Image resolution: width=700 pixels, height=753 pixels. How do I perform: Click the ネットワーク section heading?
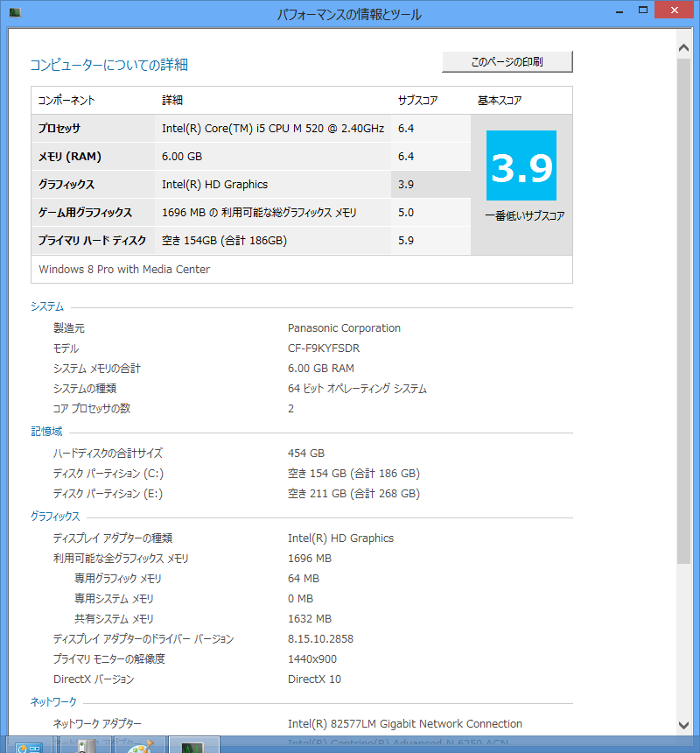53,701
